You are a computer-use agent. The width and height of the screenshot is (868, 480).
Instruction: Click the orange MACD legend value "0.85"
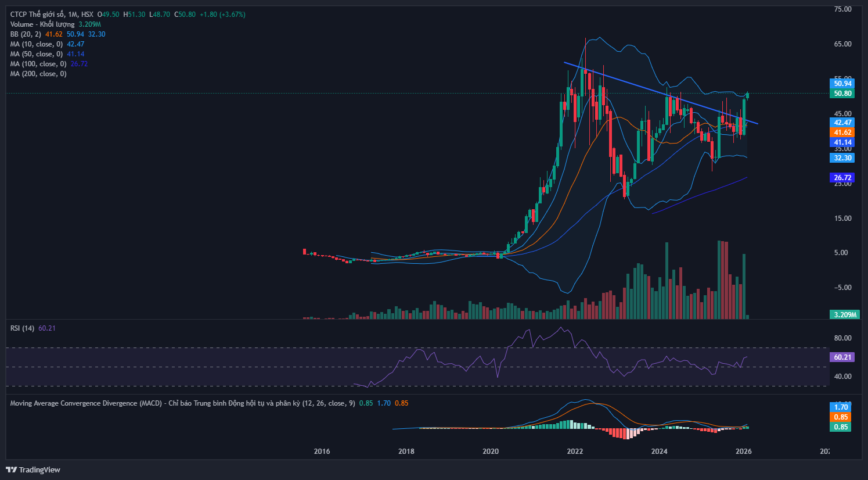pyautogui.click(x=402, y=403)
